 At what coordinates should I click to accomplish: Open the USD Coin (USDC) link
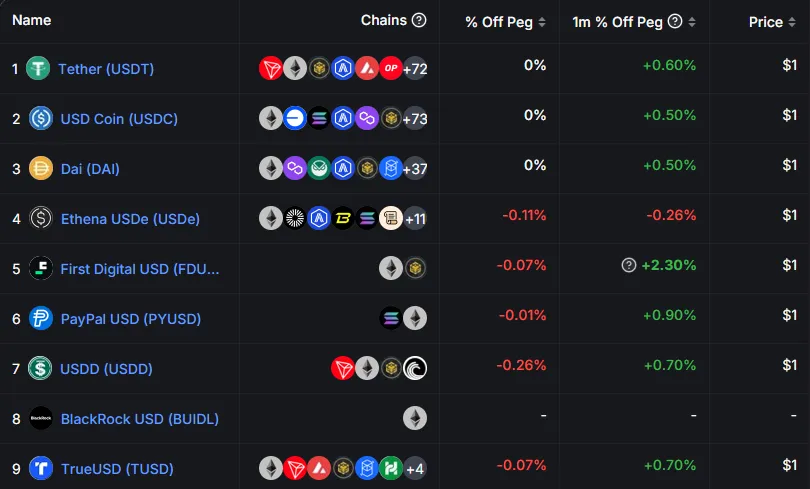[119, 119]
